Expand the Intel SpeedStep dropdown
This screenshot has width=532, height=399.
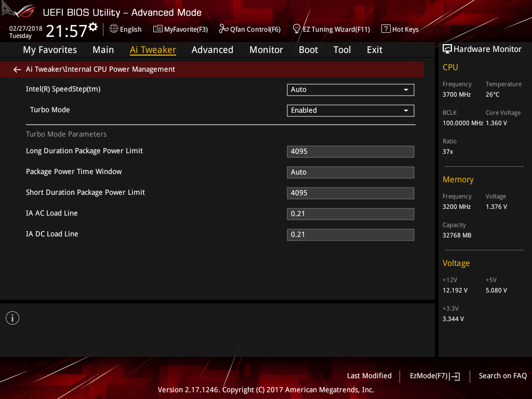pyautogui.click(x=351, y=89)
